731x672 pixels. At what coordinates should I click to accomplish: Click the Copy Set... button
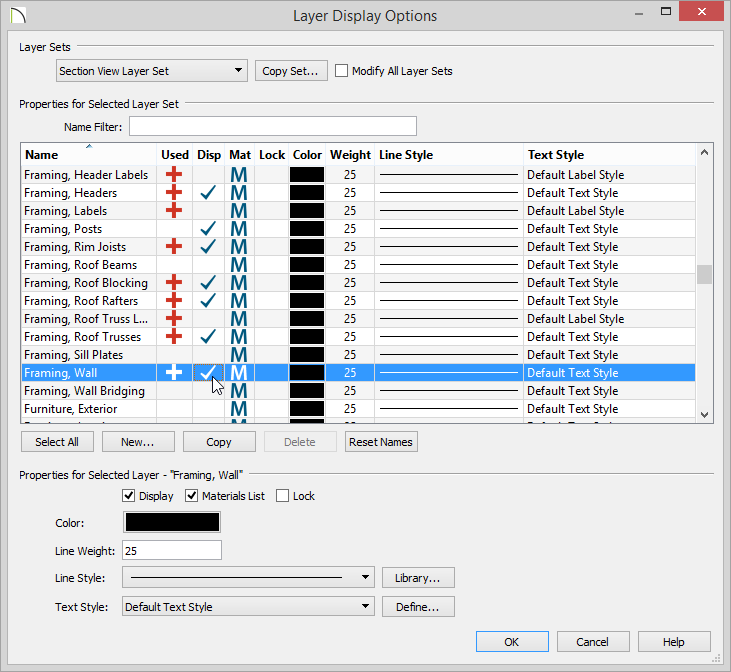click(x=291, y=71)
